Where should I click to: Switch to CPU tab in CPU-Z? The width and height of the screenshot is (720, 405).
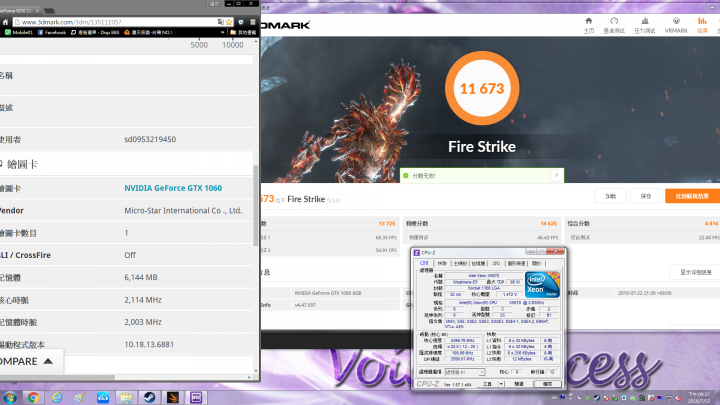(x=424, y=264)
